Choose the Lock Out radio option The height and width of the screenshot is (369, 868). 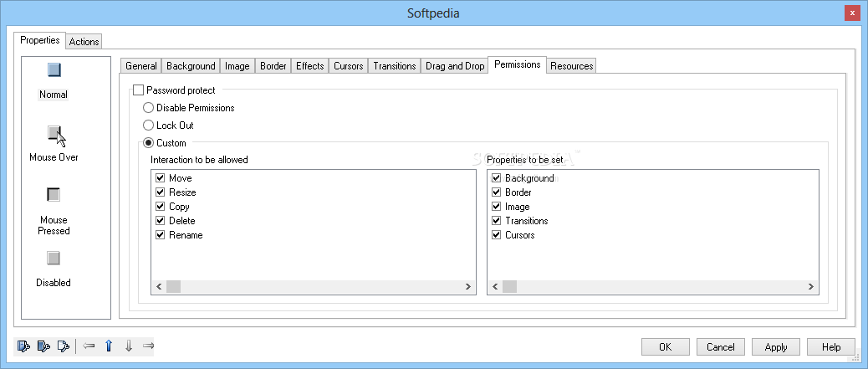(148, 126)
